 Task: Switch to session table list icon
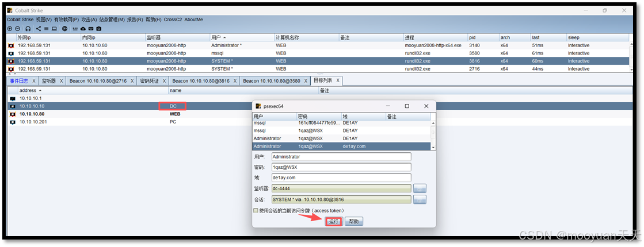tap(47, 29)
